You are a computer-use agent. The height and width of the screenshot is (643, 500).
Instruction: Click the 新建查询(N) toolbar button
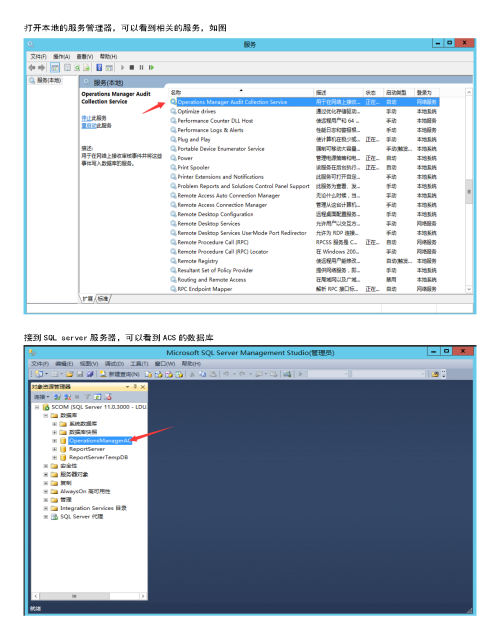pos(119,374)
